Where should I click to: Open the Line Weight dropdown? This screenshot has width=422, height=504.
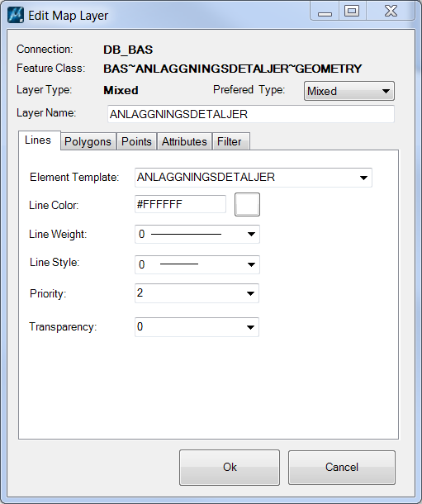pos(197,234)
